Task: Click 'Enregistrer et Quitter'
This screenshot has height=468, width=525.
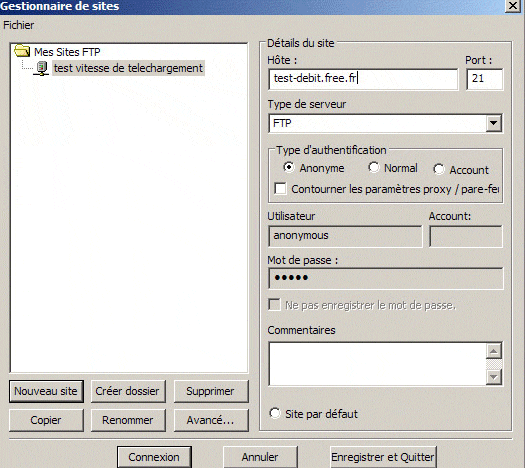Action: [x=383, y=457]
